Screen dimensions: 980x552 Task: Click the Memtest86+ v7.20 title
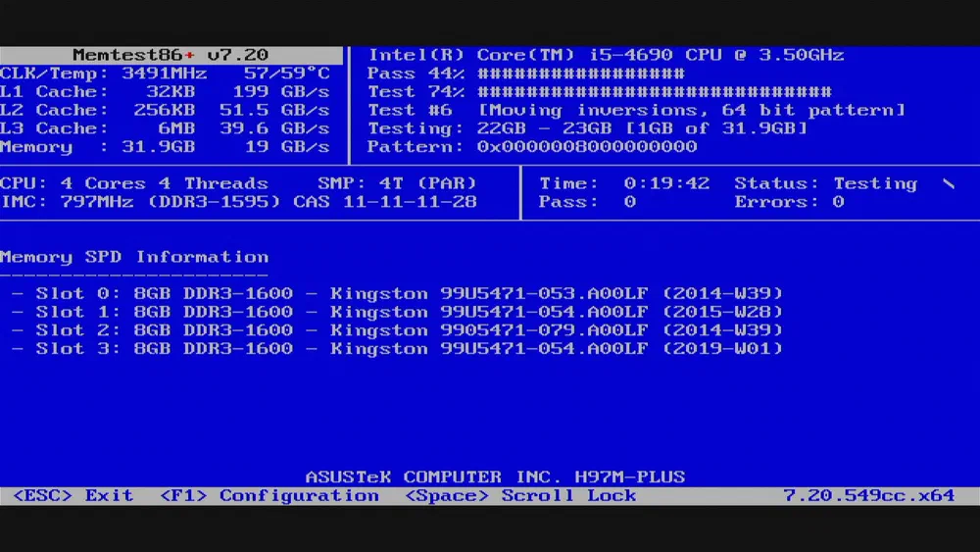(170, 55)
